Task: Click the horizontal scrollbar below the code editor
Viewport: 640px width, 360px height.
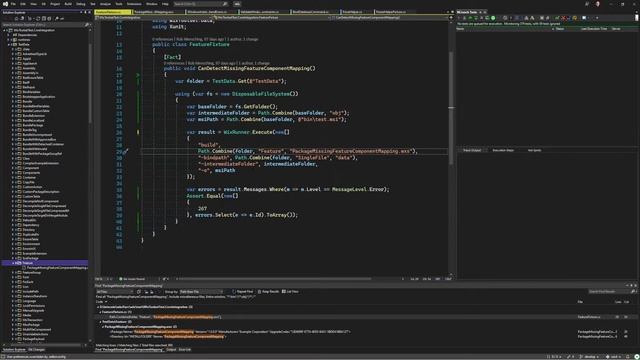Action: 274,279
